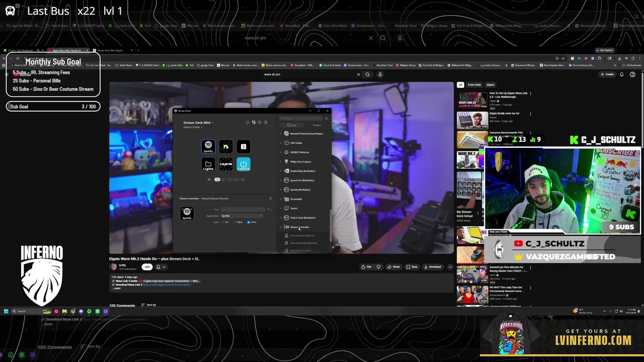644x362 pixels.
Task: Click the YouTube search magnifier button
Action: coord(367,74)
